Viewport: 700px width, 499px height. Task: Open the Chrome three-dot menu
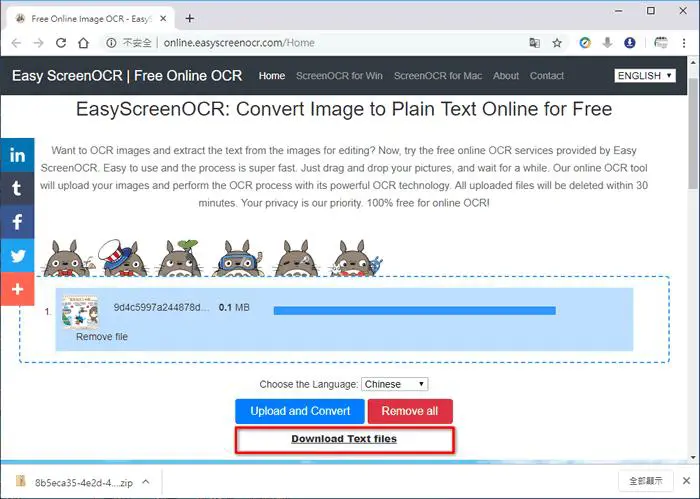pos(684,43)
